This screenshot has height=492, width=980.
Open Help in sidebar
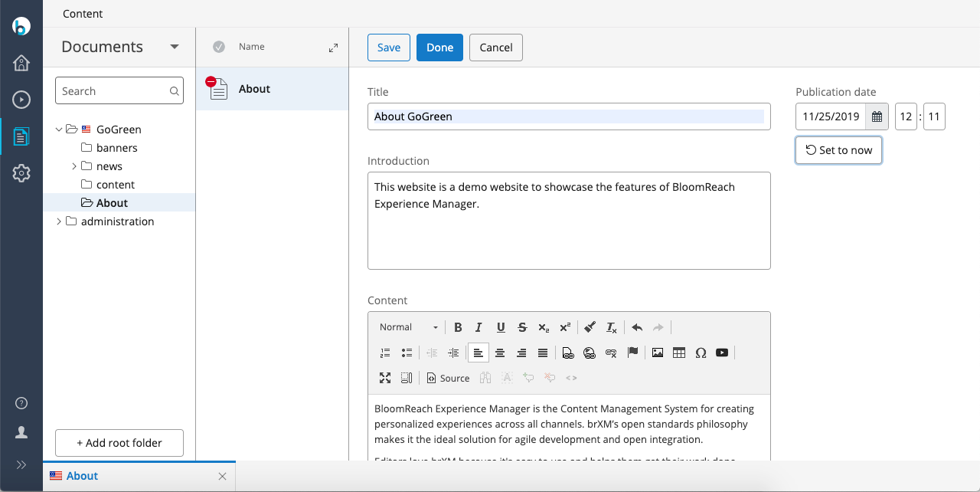click(21, 403)
